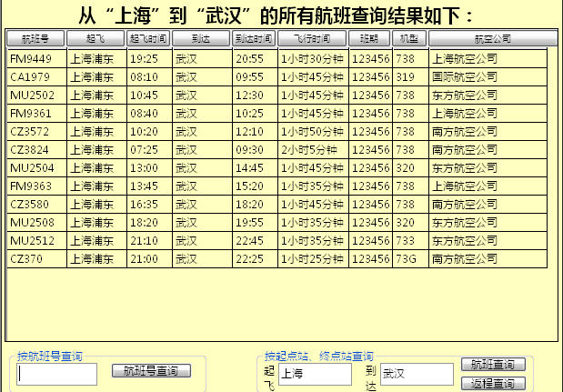Viewport: 563px width, 392px height.
Task: Click the 按起点站、终点站查询 group label
Action: [x=319, y=357]
